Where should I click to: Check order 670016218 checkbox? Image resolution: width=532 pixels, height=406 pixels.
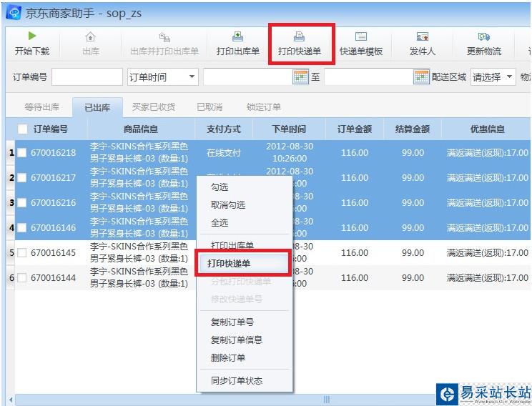pyautogui.click(x=21, y=153)
